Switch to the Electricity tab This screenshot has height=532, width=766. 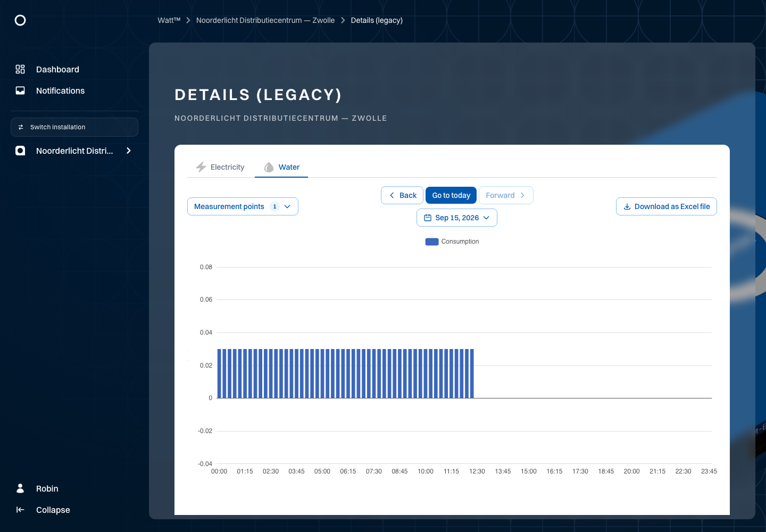(x=220, y=167)
